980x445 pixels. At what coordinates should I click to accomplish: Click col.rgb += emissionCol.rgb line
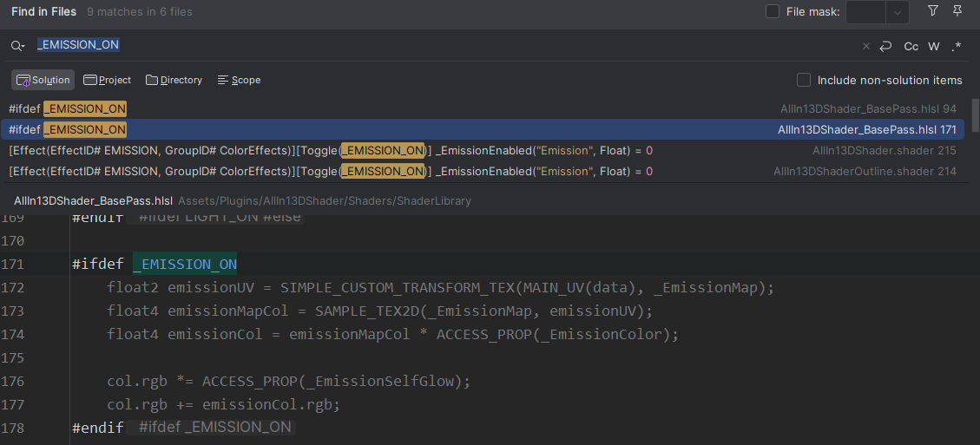[223, 404]
